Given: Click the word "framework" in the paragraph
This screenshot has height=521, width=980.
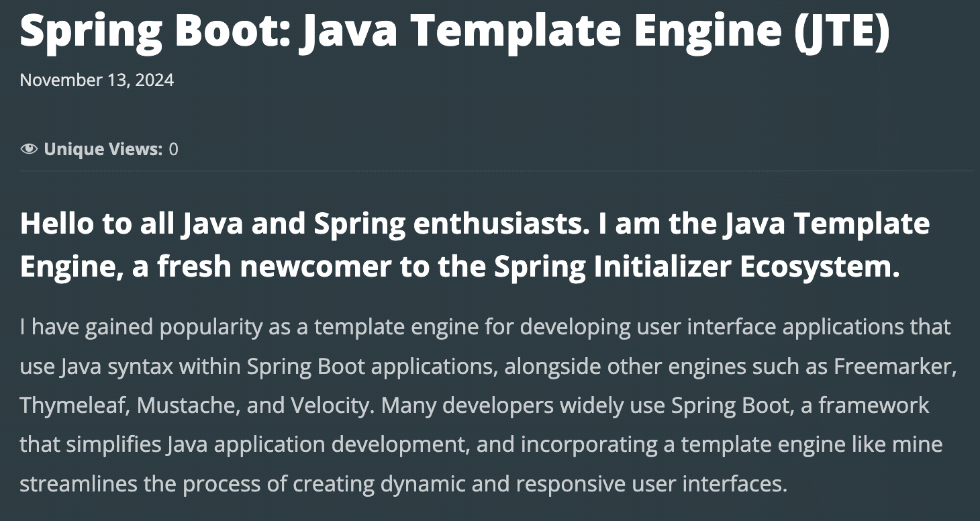Looking at the screenshot, I should [874, 406].
